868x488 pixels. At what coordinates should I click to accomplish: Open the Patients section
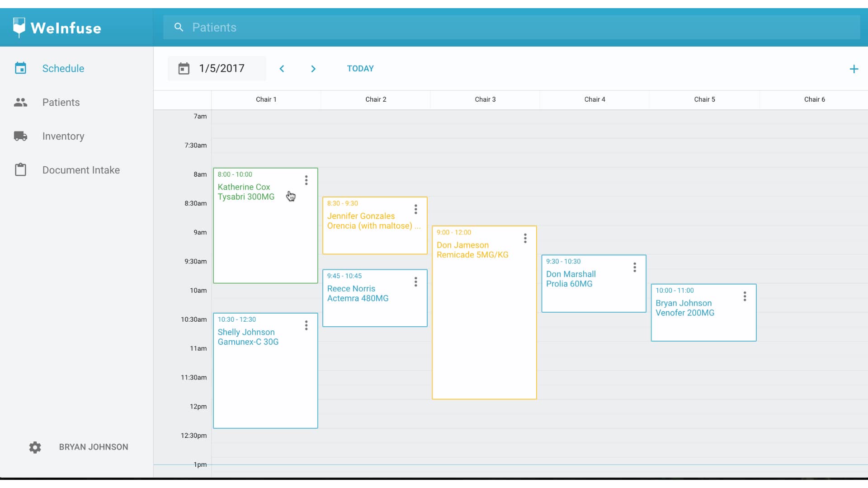tap(61, 102)
